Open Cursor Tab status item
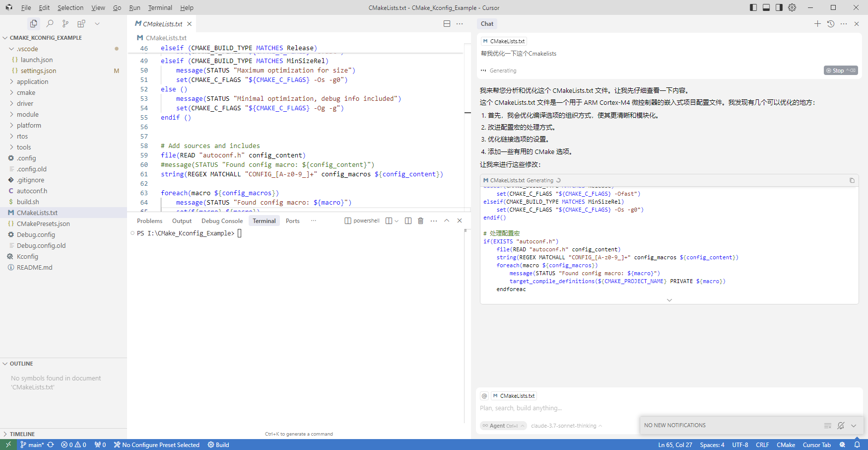The height and width of the screenshot is (450, 868). point(816,445)
